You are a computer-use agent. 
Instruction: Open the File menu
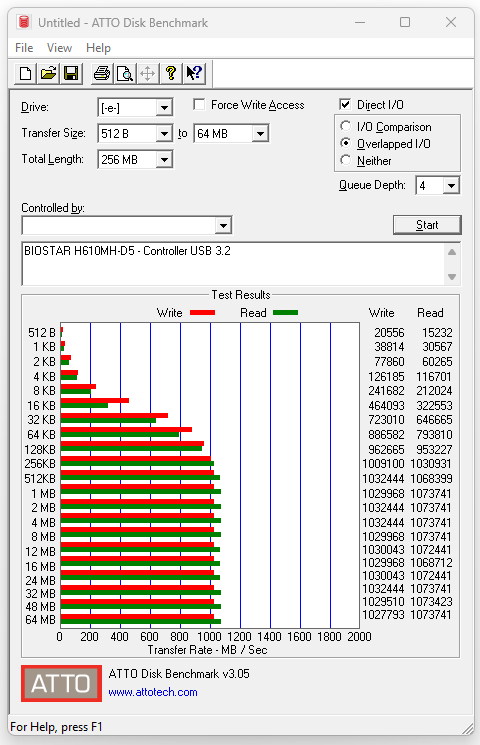coord(24,48)
